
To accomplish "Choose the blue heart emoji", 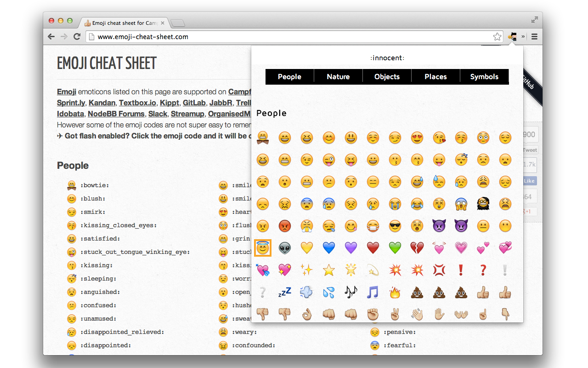I will (328, 248).
